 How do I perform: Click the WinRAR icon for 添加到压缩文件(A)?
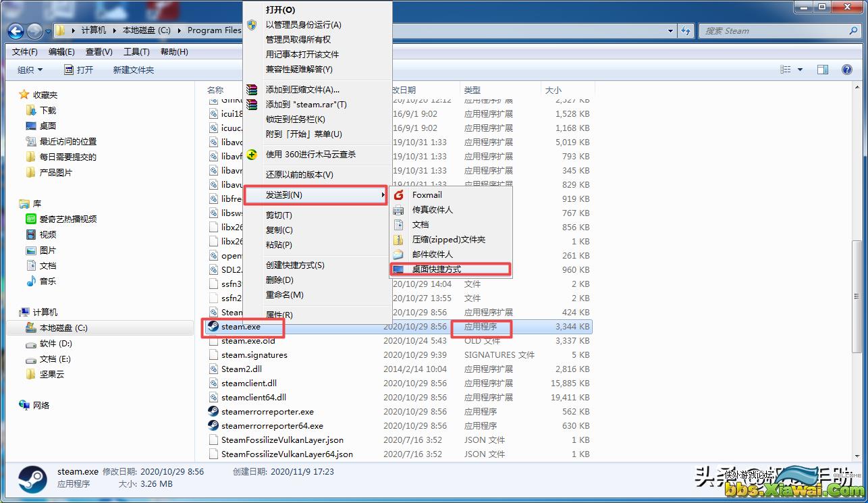coord(252,90)
